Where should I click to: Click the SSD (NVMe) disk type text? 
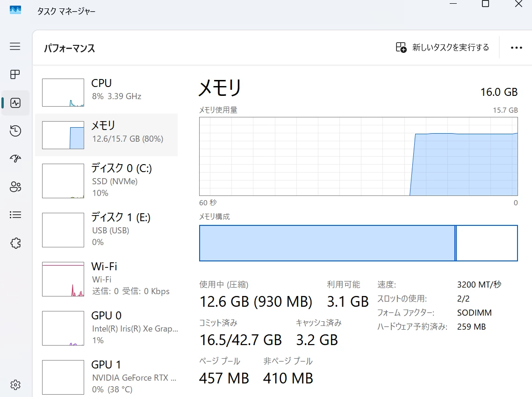[115, 181]
